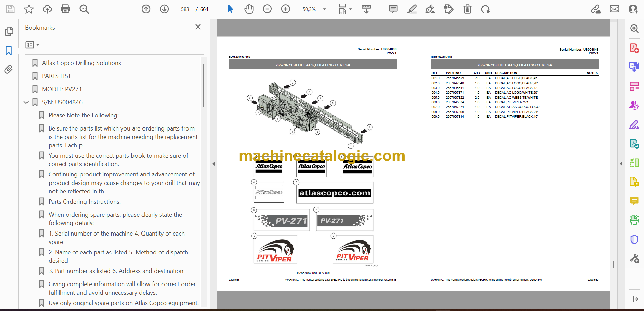The width and height of the screenshot is (644, 311).
Task: Toggle the bookmarks panel icon
Action: click(x=9, y=51)
